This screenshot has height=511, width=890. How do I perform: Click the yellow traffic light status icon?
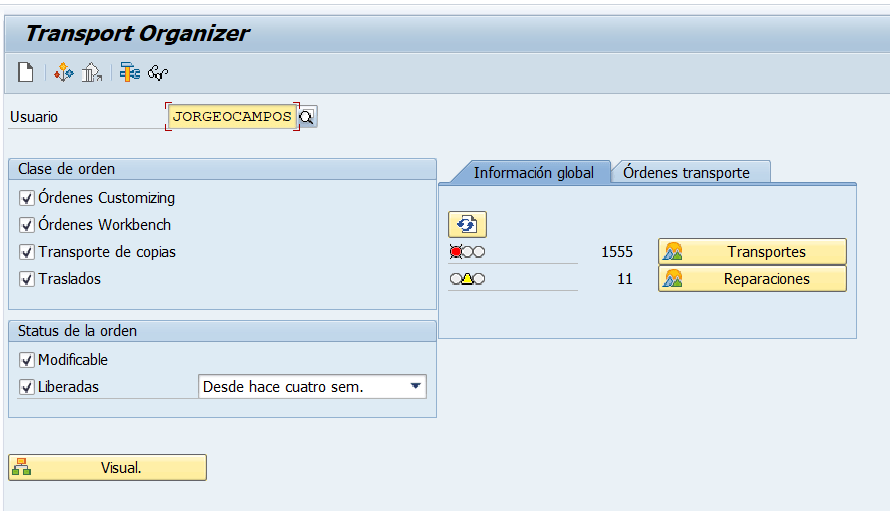coord(467,279)
